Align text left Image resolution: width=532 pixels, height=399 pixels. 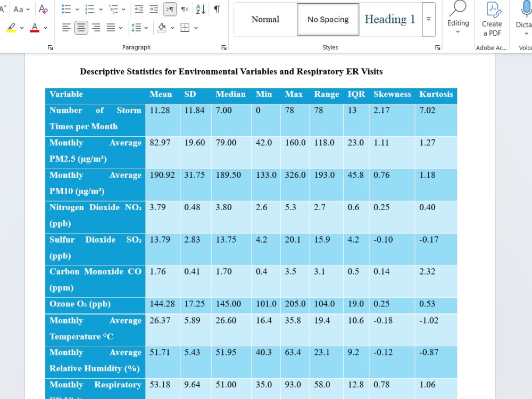pyautogui.click(x=66, y=28)
